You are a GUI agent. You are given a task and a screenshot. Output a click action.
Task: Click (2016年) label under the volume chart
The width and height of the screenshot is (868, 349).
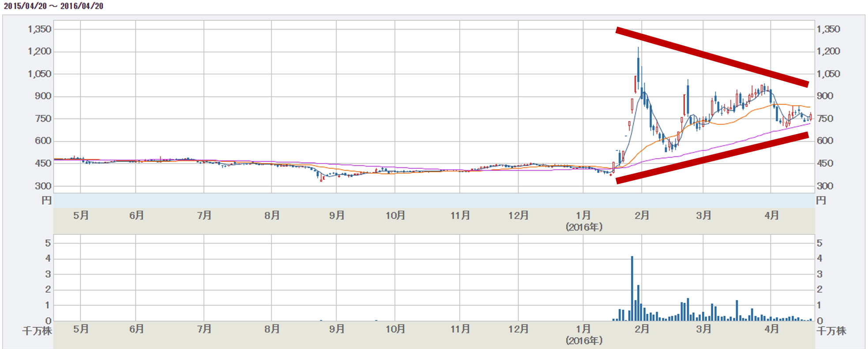[x=584, y=340]
